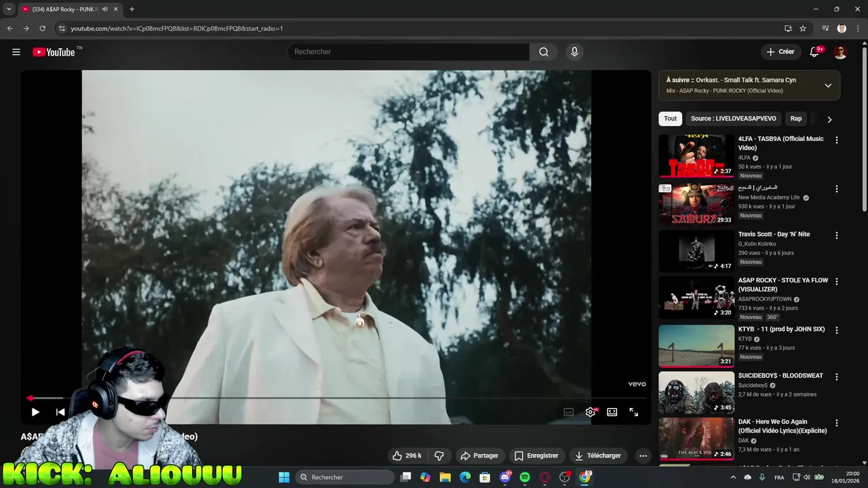868x488 pixels.
Task: Open the SAMURAI thumbnail lasting 29:33
Action: click(696, 205)
